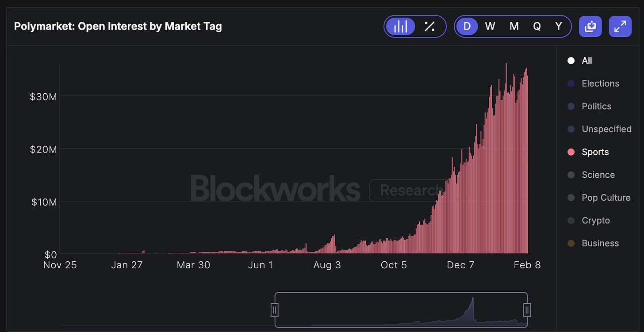Toggle Politics series in legend
This screenshot has height=332, width=644.
point(589,106)
